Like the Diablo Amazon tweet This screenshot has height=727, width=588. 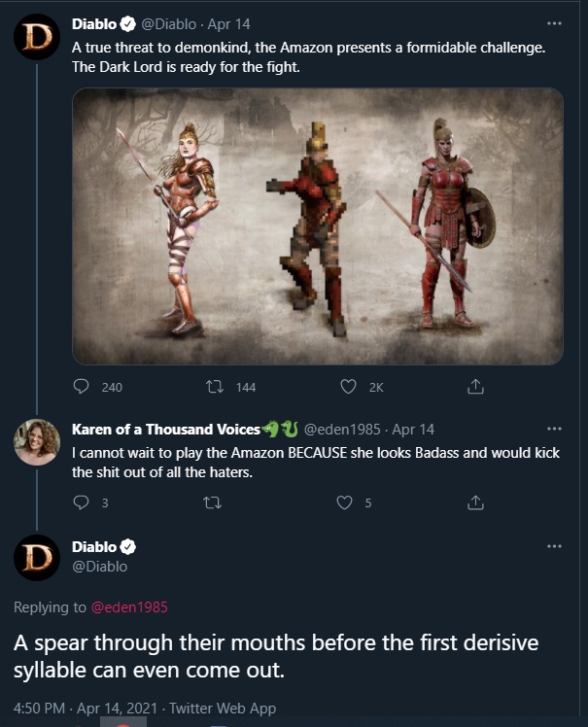[x=347, y=387]
